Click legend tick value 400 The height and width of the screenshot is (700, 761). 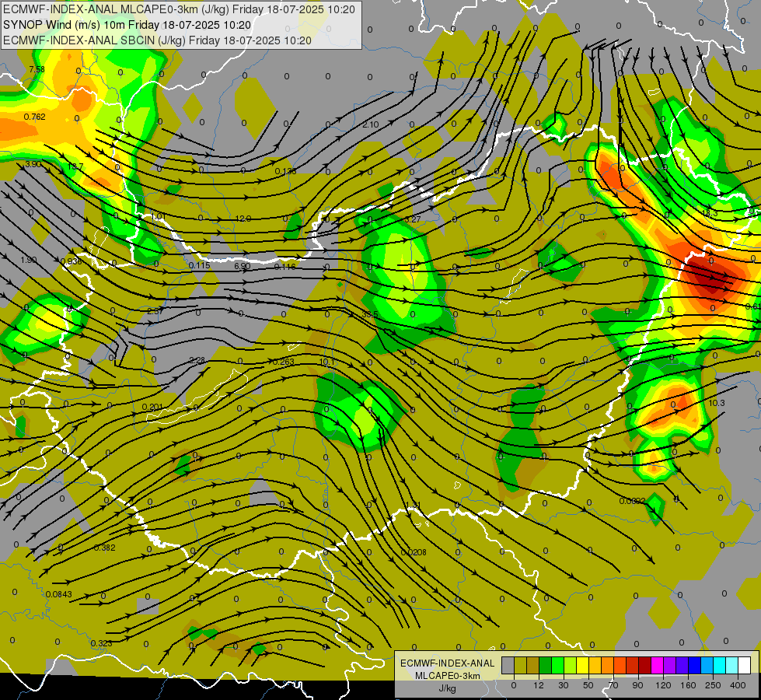point(738,685)
